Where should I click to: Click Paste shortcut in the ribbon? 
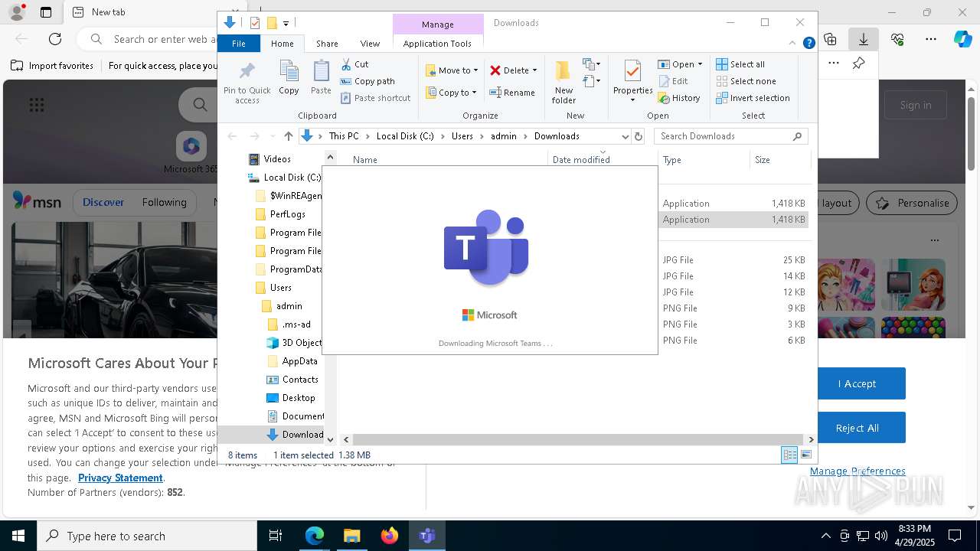(x=376, y=98)
